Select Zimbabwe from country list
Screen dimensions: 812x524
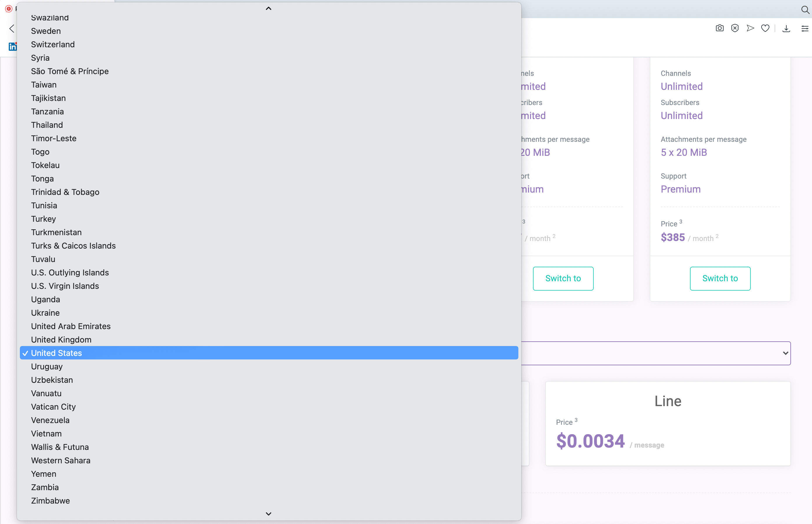coord(50,500)
